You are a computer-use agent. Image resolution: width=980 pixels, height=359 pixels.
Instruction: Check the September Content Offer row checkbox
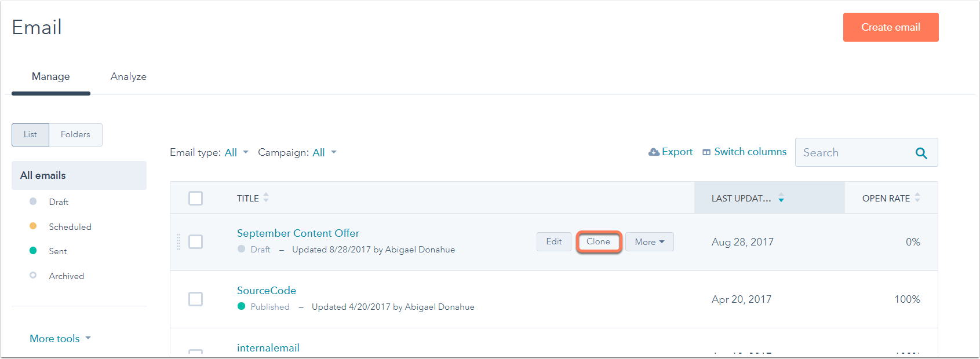(x=196, y=241)
